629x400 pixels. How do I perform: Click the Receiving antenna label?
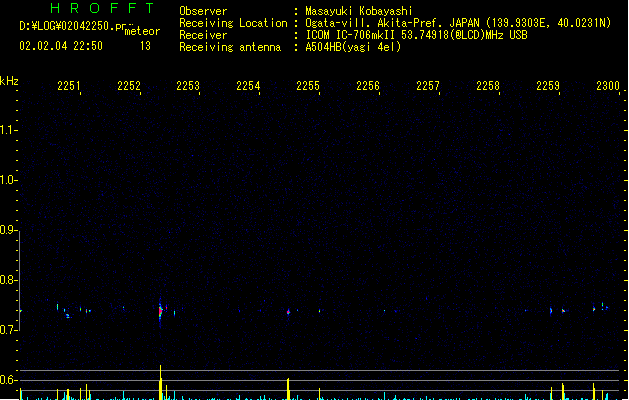230,47
